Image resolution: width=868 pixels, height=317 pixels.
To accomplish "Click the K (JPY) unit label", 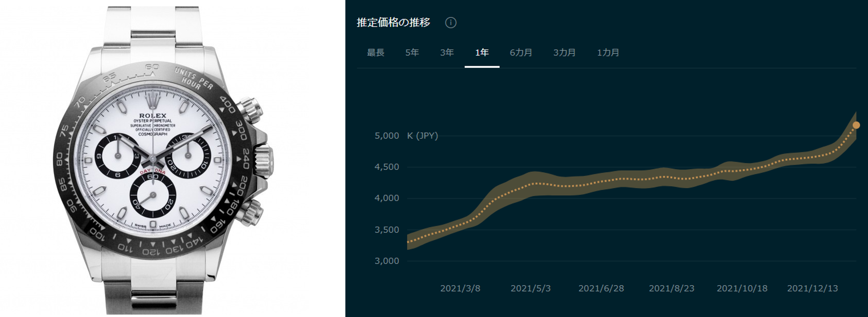I will pyautogui.click(x=422, y=136).
